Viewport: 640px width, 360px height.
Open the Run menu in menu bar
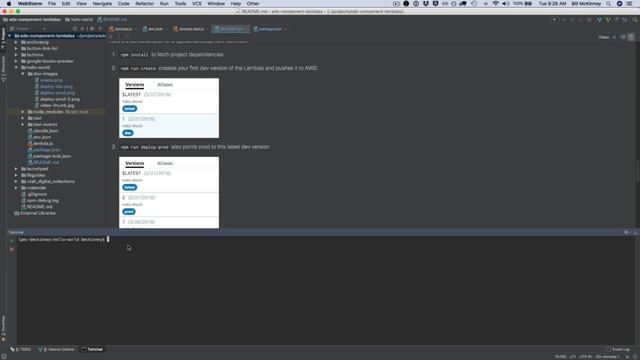point(164,4)
